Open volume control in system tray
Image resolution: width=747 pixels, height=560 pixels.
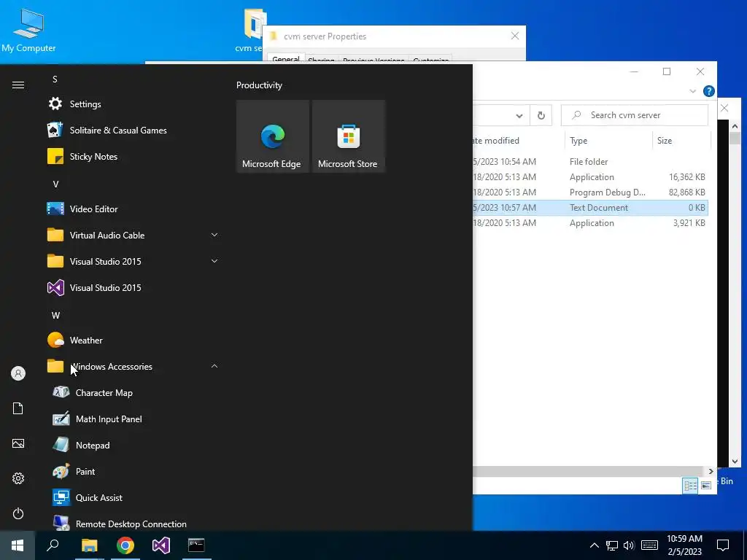coord(629,545)
